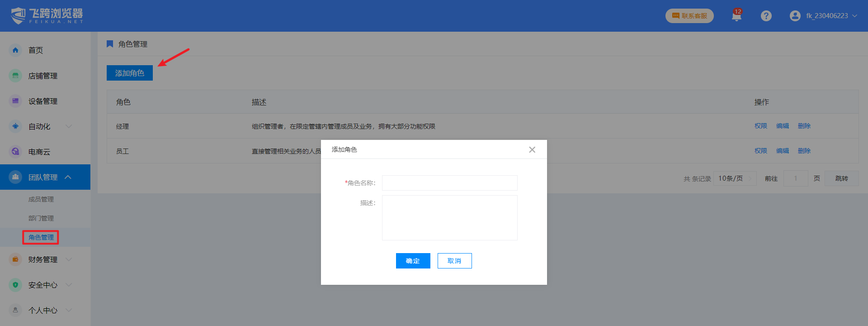The height and width of the screenshot is (326, 868).
Task: Click the notification bell icon
Action: point(736,16)
